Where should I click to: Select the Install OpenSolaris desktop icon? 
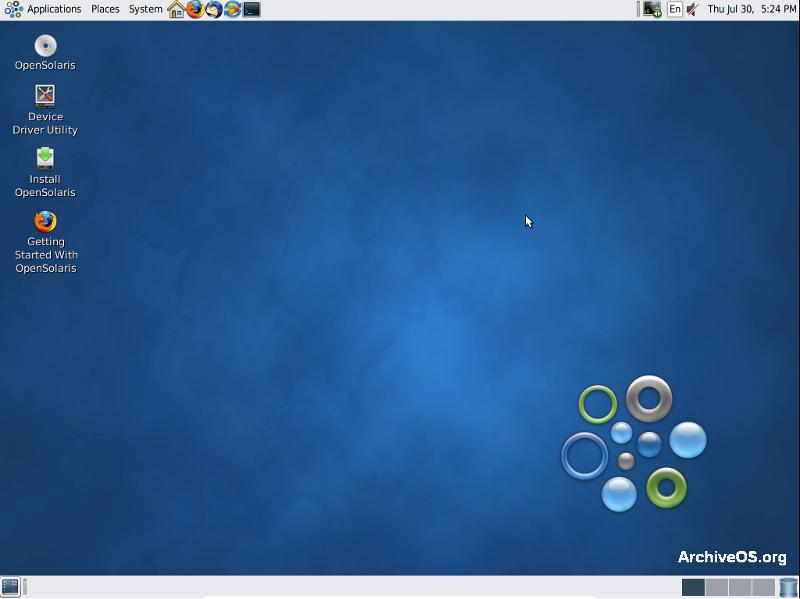tap(45, 172)
